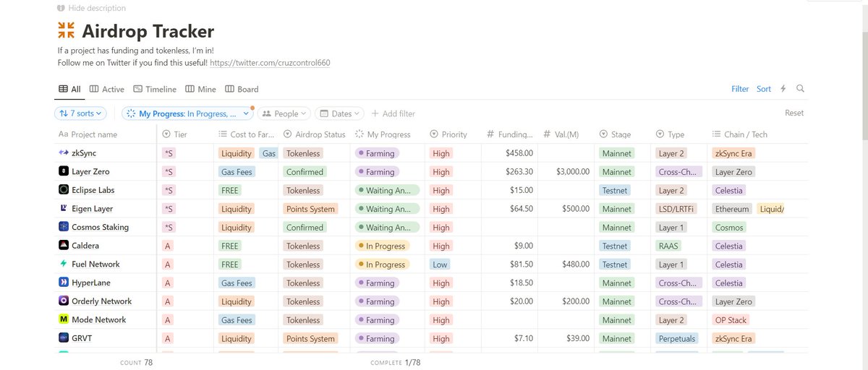Open the search magnifier icon
This screenshot has height=370, width=868.
coord(800,89)
